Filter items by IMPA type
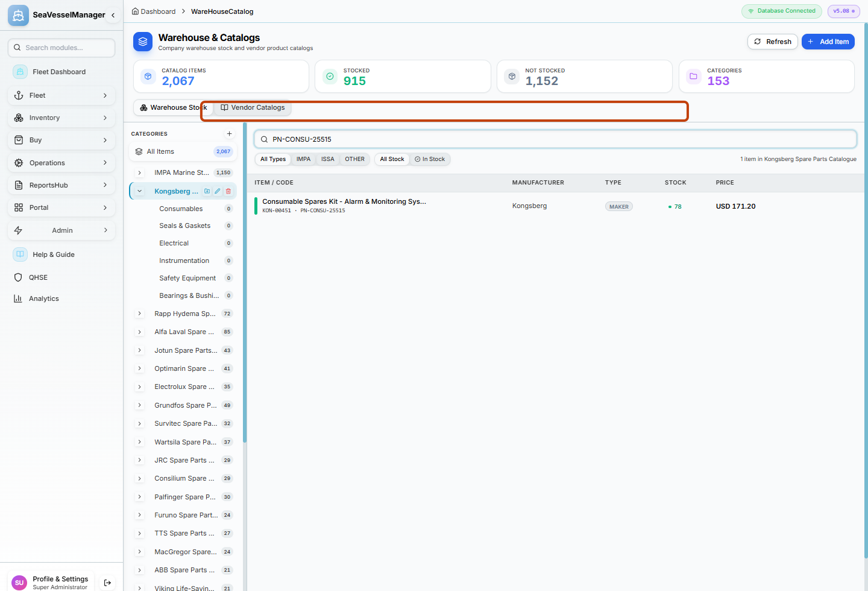This screenshot has height=591, width=868. coord(303,159)
